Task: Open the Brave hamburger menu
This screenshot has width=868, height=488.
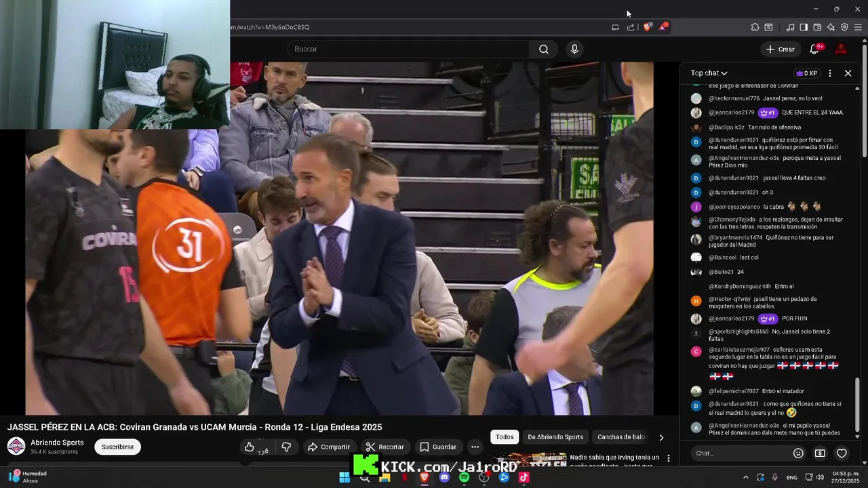Action: coord(859,27)
